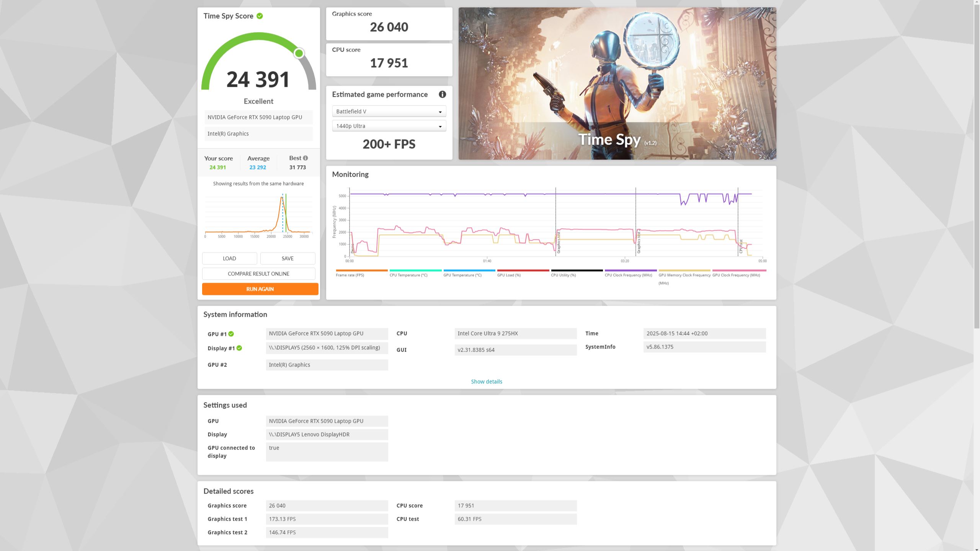This screenshot has height=551, width=980.
Task: Click the Graphics test 2 value 146.74 FPS
Action: (327, 532)
